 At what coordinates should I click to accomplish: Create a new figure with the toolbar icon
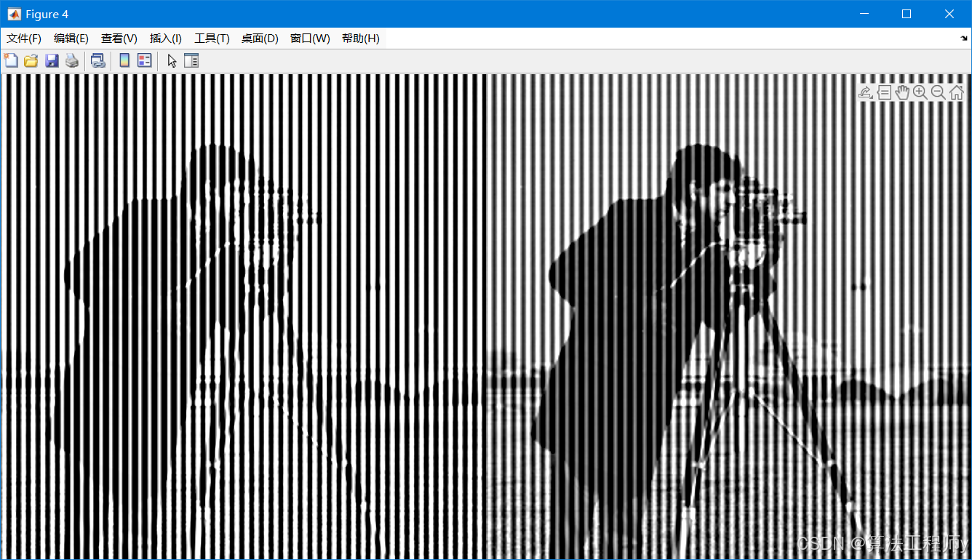click(11, 61)
